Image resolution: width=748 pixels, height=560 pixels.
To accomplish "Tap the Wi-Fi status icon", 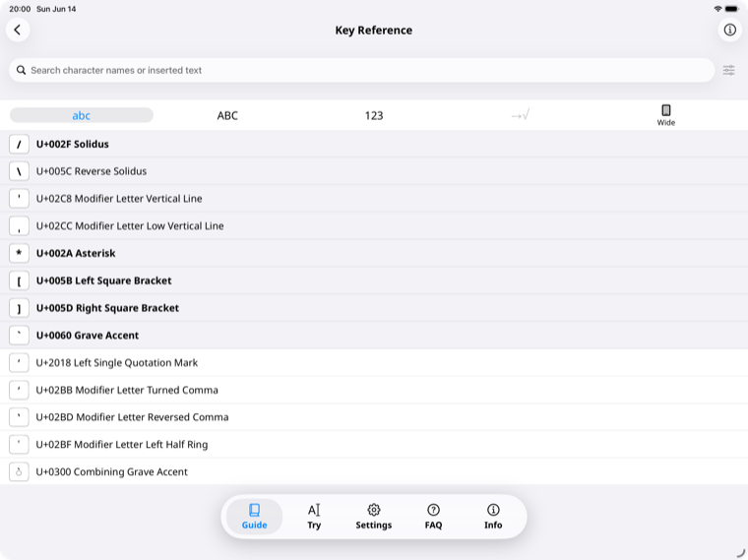I will point(717,9).
